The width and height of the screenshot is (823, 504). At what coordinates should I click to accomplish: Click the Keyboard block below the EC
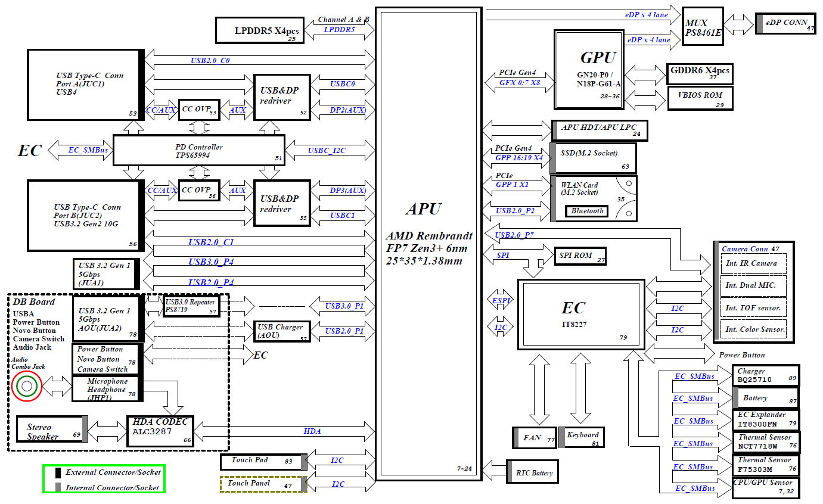pos(582,438)
